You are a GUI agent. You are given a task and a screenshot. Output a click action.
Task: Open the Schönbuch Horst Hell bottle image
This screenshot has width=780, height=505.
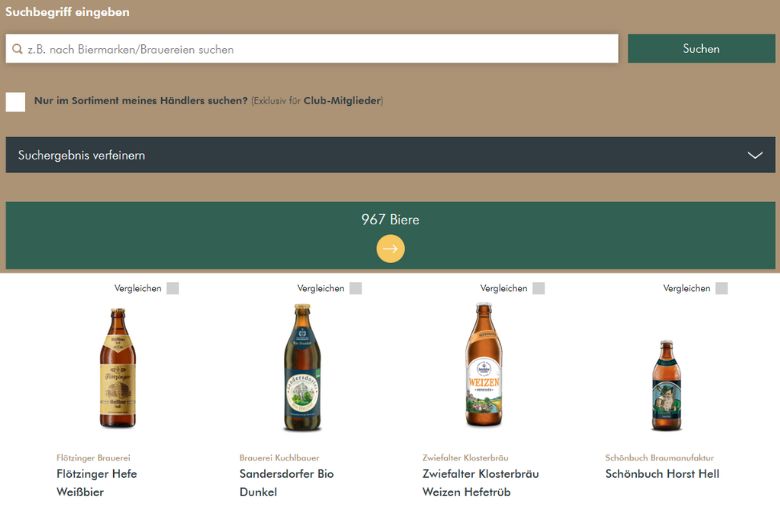(x=667, y=385)
